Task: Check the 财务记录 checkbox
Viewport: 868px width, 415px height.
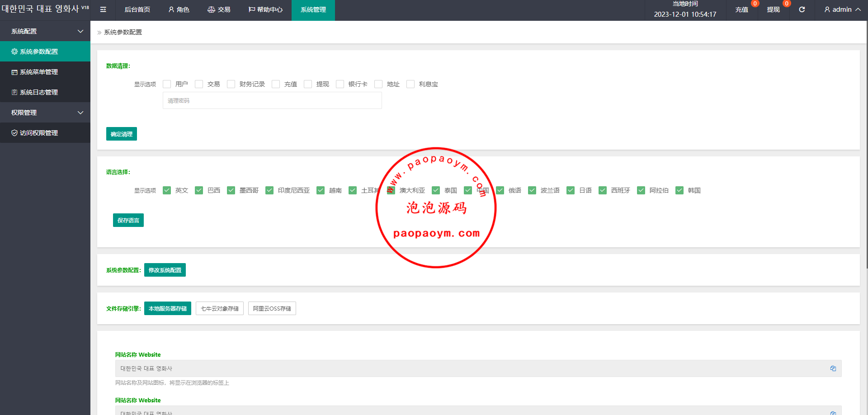Action: coord(231,84)
